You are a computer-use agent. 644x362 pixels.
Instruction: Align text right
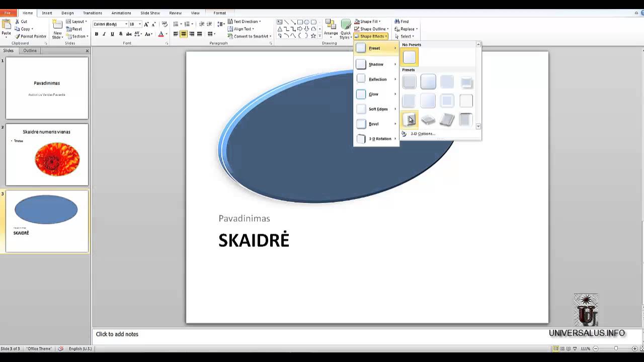pyautogui.click(x=192, y=34)
